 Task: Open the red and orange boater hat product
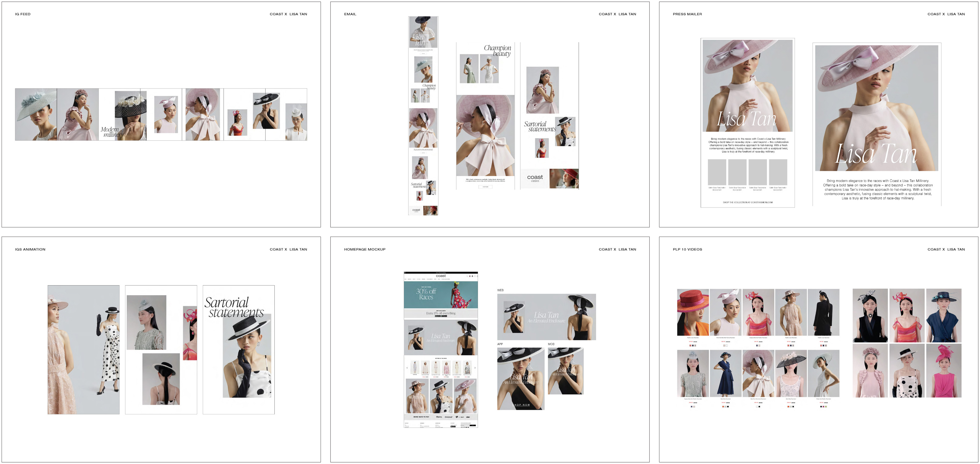point(693,312)
